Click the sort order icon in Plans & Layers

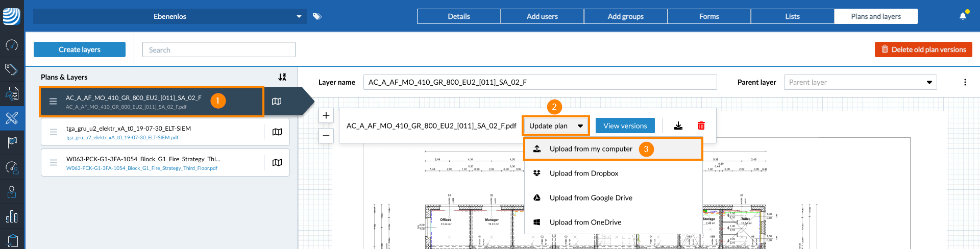coord(282,77)
